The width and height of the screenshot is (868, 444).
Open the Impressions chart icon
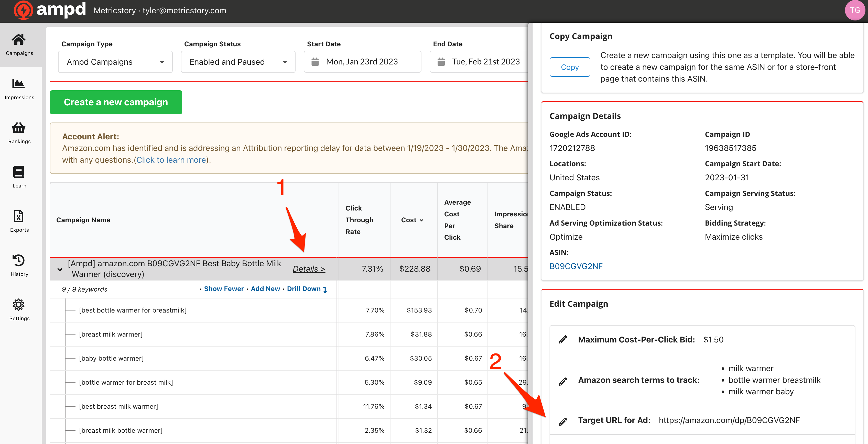pyautogui.click(x=18, y=84)
